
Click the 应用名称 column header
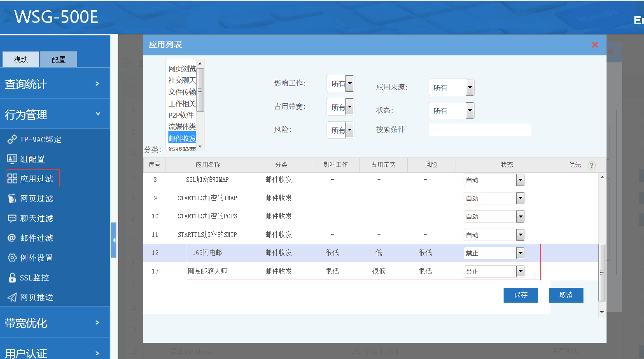[x=208, y=165]
